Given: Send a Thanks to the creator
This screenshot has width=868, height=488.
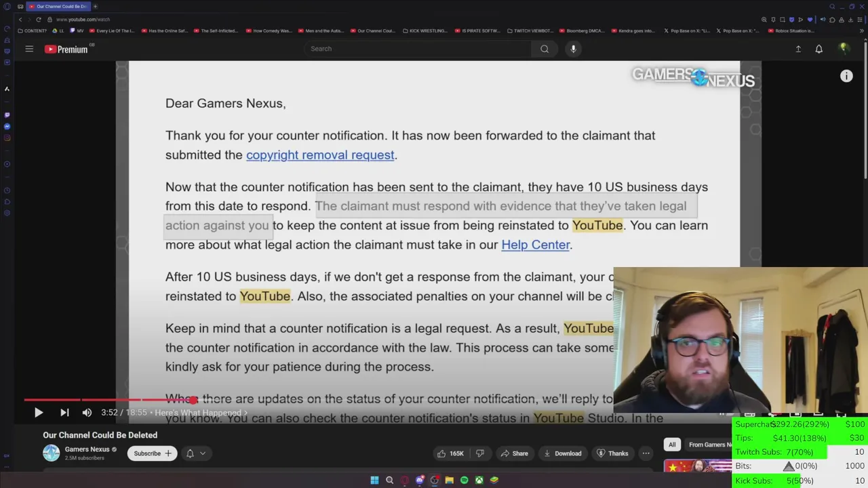Looking at the screenshot, I should pos(612,453).
